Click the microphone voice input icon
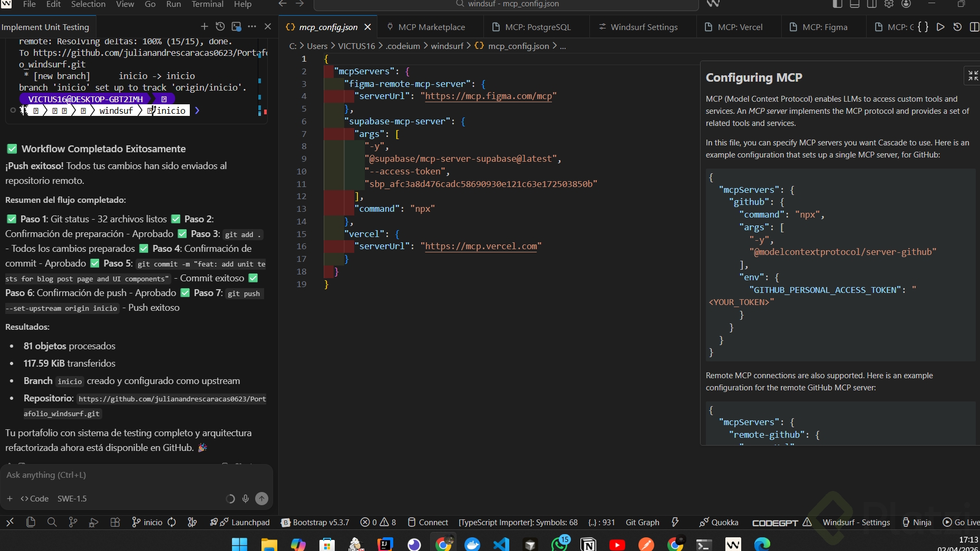980x551 pixels. (246, 499)
